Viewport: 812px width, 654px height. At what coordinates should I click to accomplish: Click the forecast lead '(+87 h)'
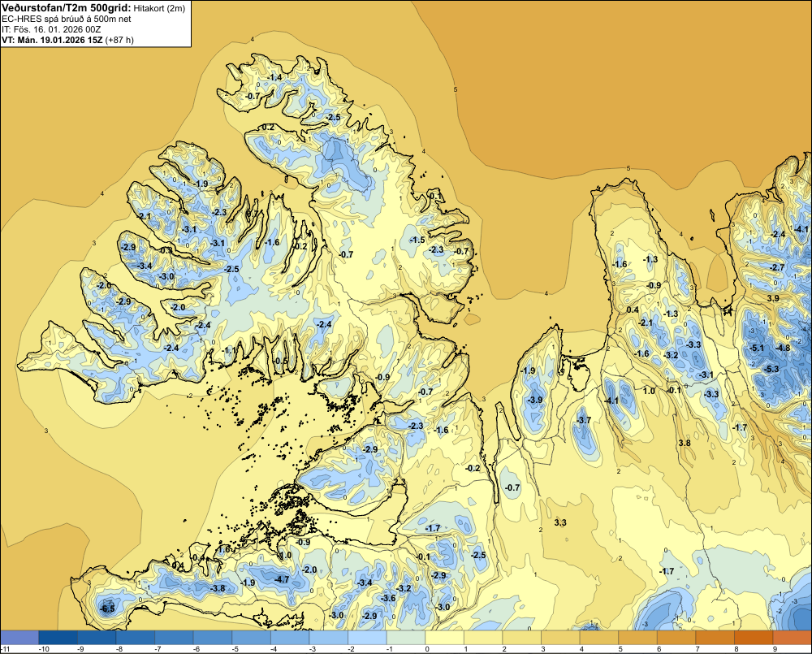pyautogui.click(x=119, y=40)
